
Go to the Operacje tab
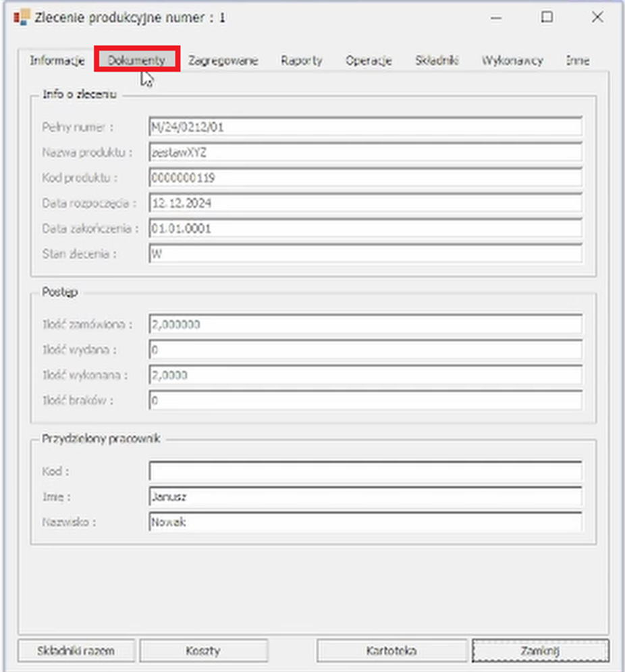(369, 61)
